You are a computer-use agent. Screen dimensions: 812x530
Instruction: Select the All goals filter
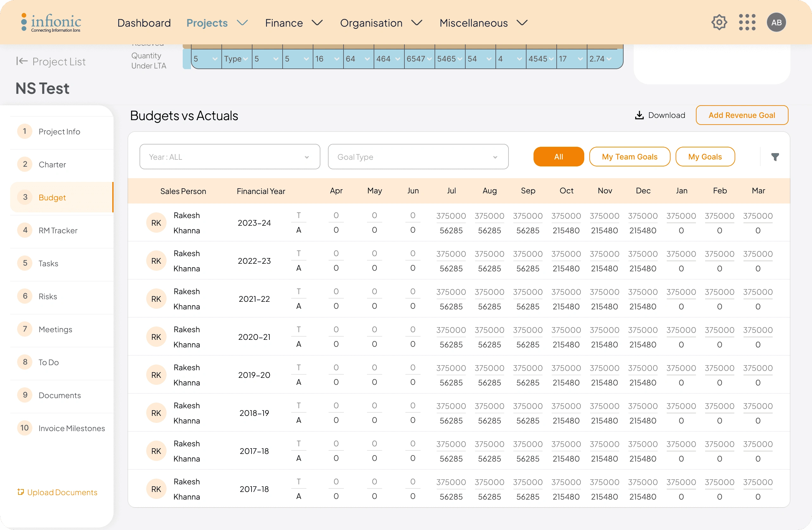pyautogui.click(x=558, y=157)
